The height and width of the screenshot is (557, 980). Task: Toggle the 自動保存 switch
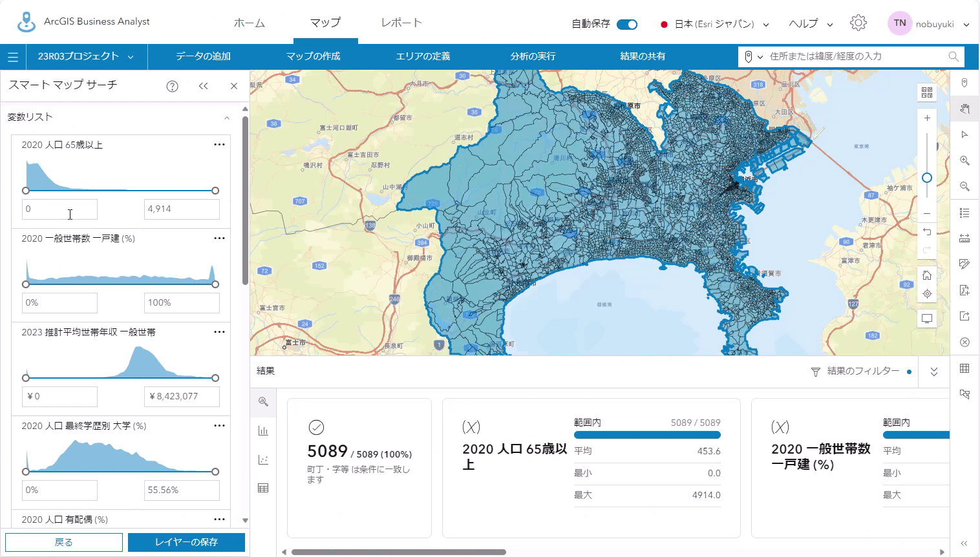(627, 25)
